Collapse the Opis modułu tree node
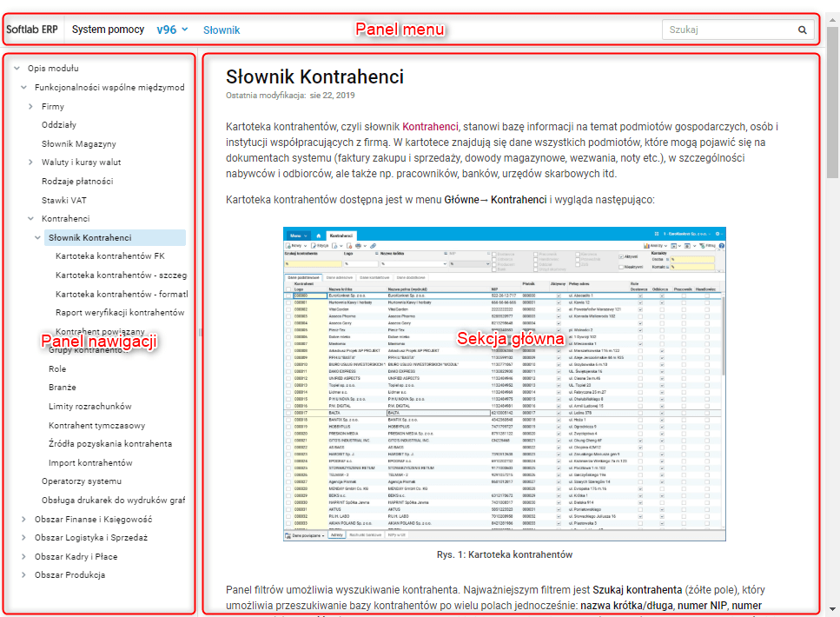Viewport: 840px width, 617px height. (17, 68)
